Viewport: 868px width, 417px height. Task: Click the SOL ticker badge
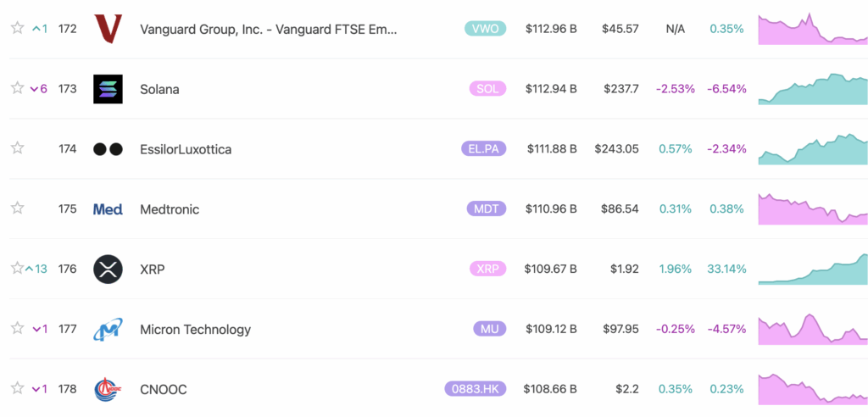[487, 89]
